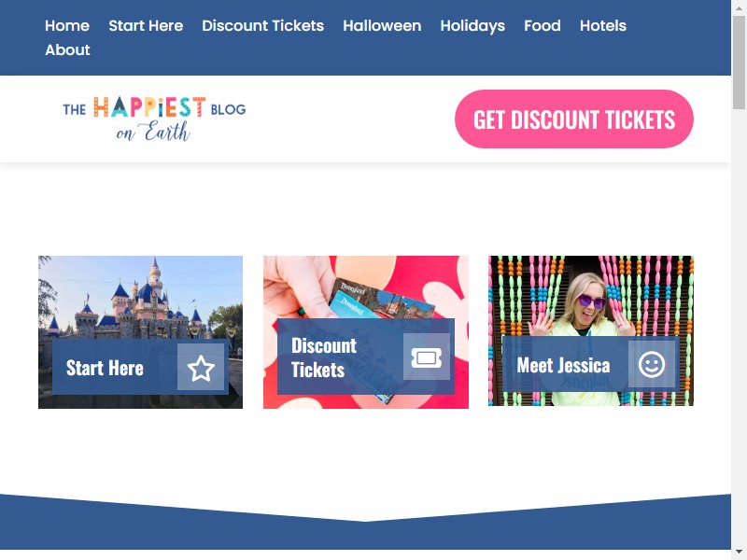747x560 pixels.
Task: Open The Happiest Blog on Earth logo
Action: click(154, 119)
